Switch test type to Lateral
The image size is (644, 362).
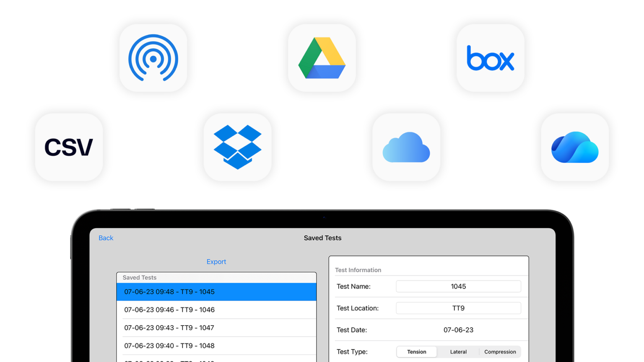click(458, 352)
